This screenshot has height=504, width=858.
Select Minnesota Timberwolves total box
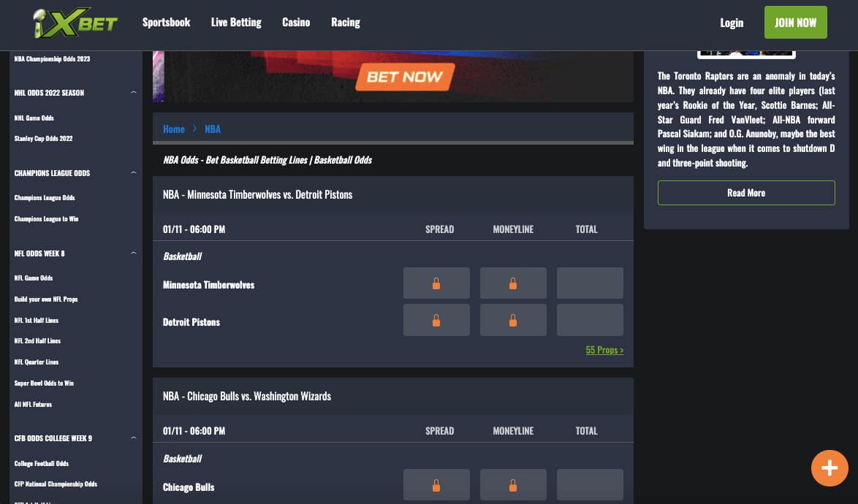[590, 283]
